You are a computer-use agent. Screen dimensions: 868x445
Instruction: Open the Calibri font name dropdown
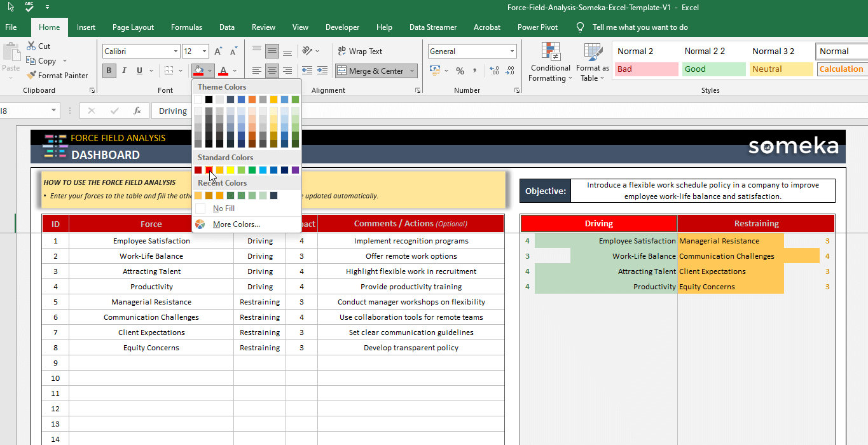tap(176, 51)
